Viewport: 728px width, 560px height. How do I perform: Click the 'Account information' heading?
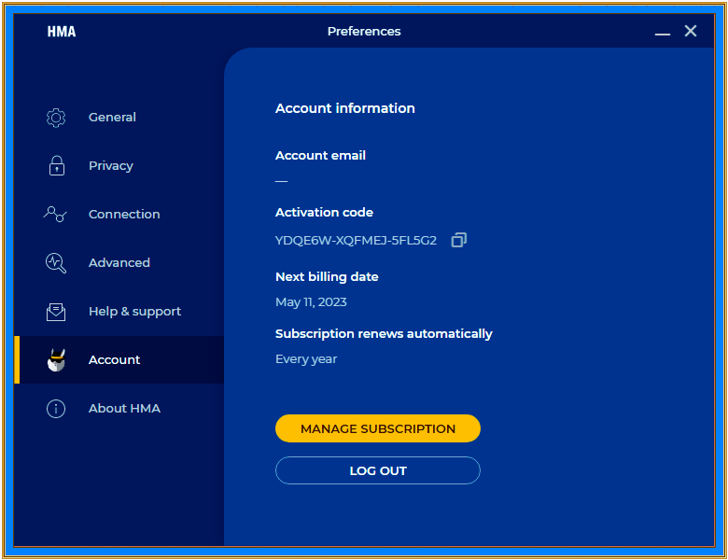[x=345, y=108]
